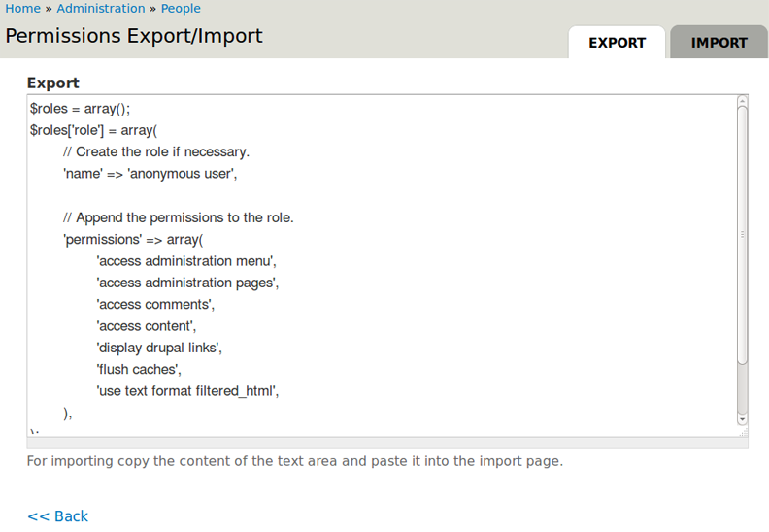Navigate to People breadcrumb link
This screenshot has height=532, width=769.
point(181,9)
